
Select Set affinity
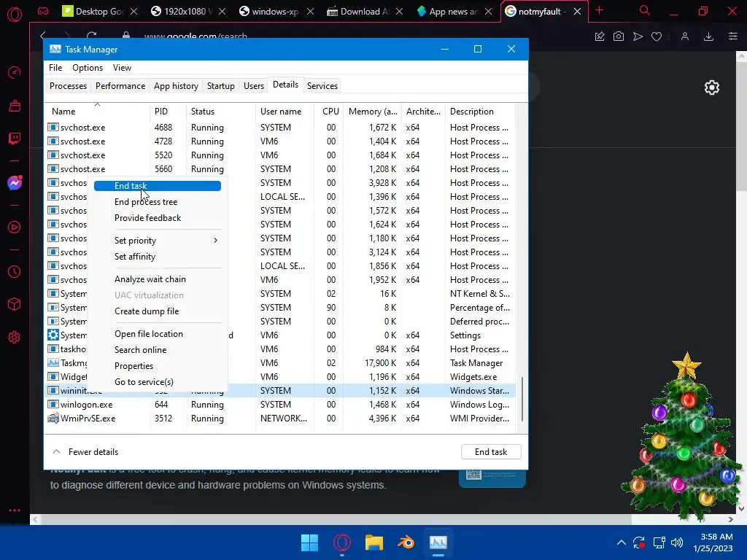(135, 257)
